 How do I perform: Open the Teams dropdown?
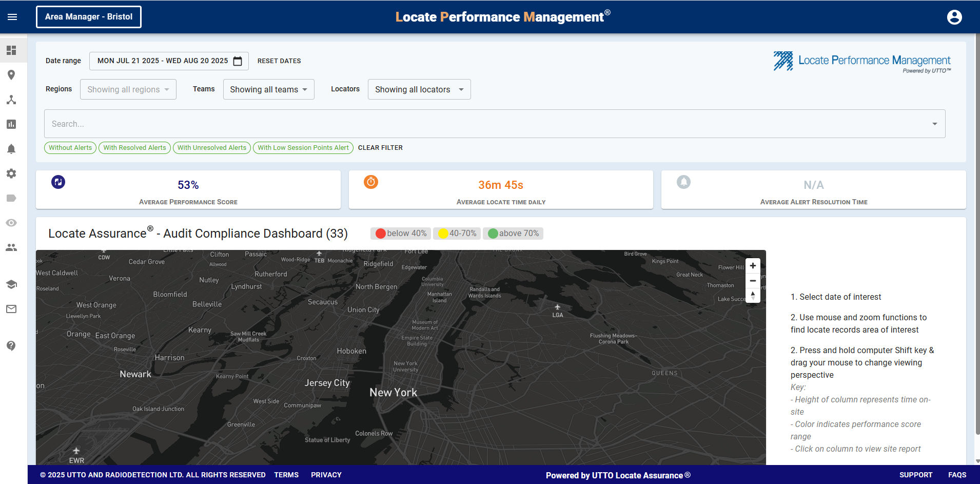(269, 89)
